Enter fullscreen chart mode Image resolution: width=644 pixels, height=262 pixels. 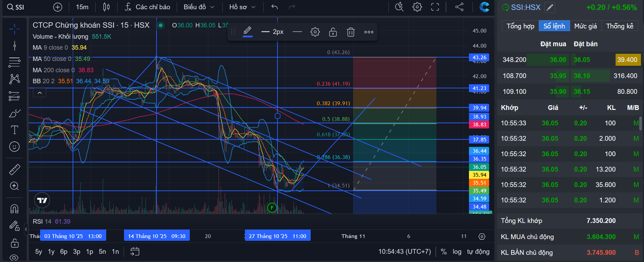click(x=435, y=7)
